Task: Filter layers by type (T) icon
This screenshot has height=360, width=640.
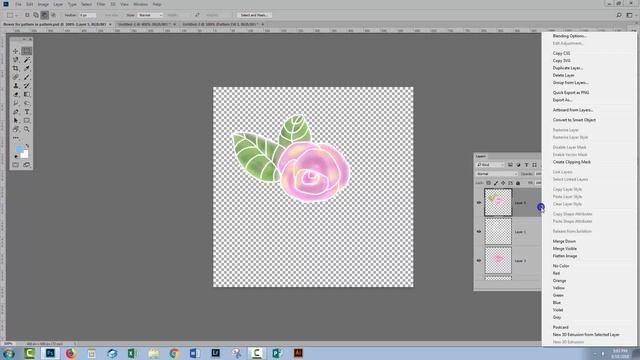Action: (x=526, y=165)
